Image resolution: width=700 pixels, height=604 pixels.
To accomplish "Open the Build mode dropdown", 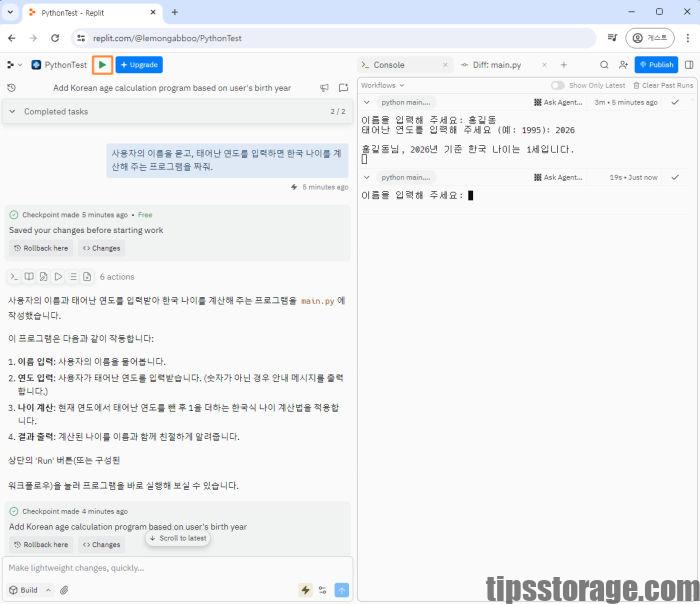I will (x=30, y=590).
